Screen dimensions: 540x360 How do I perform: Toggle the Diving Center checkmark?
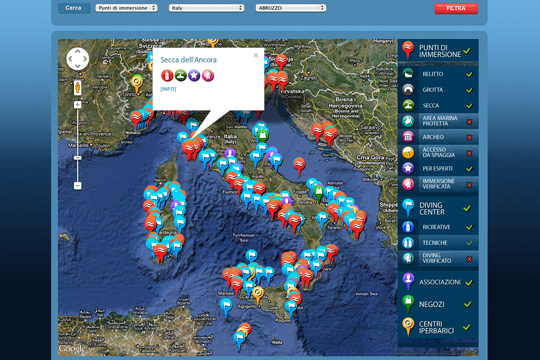point(467,208)
